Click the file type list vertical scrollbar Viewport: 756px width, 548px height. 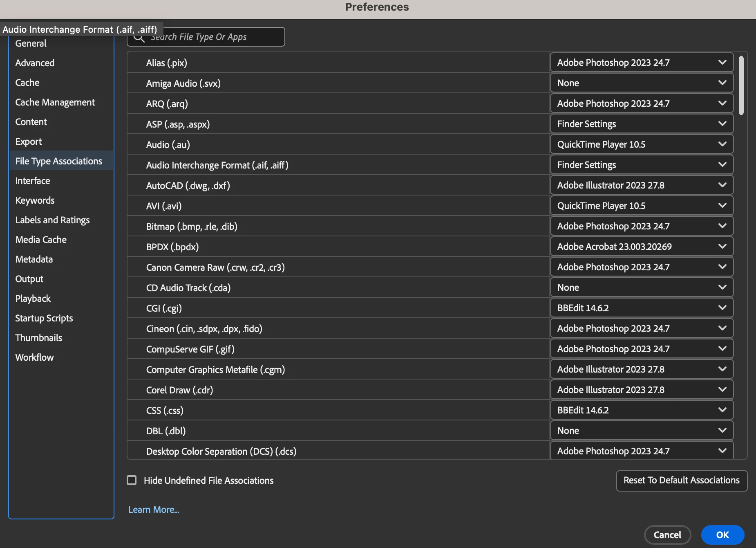tap(741, 85)
